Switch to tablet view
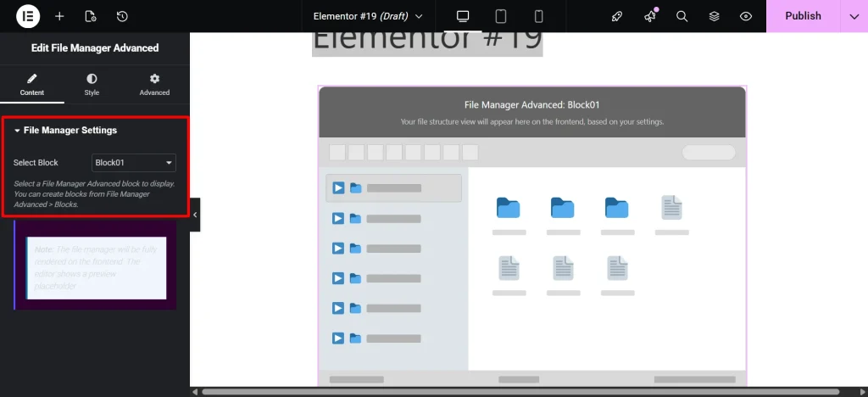868x397 pixels. point(500,17)
